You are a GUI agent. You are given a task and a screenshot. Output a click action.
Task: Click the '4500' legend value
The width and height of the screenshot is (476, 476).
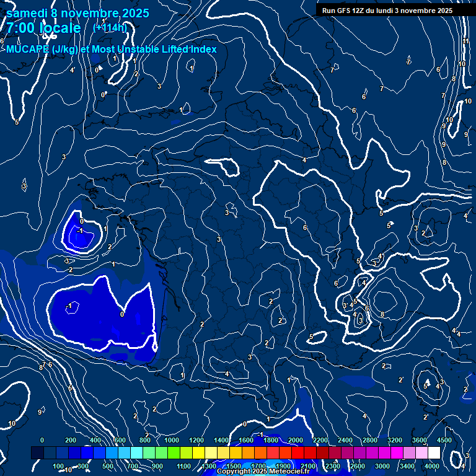444,440
